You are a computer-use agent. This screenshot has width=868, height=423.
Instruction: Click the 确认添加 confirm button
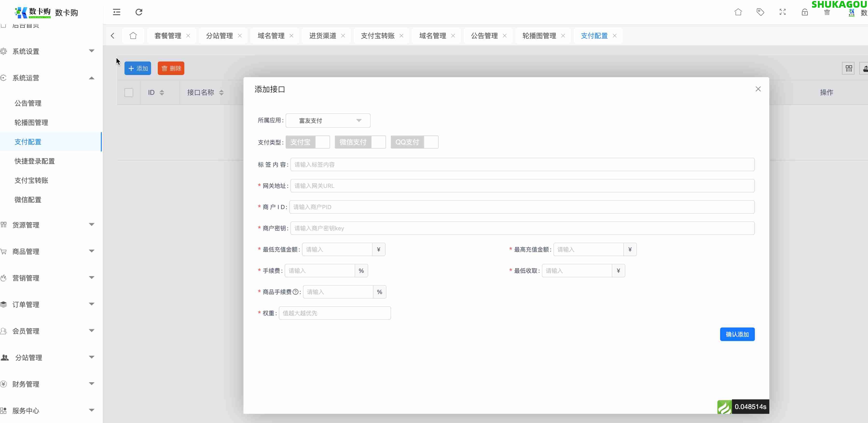click(737, 334)
